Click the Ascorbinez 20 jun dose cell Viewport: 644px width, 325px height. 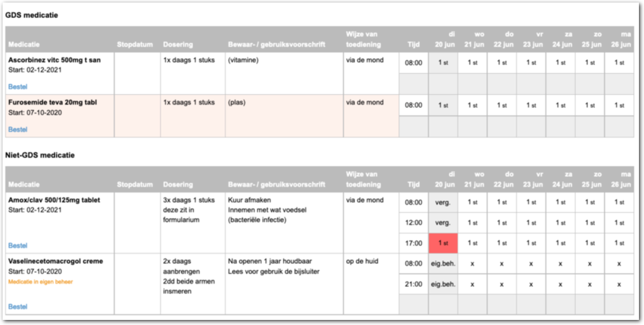tap(443, 62)
